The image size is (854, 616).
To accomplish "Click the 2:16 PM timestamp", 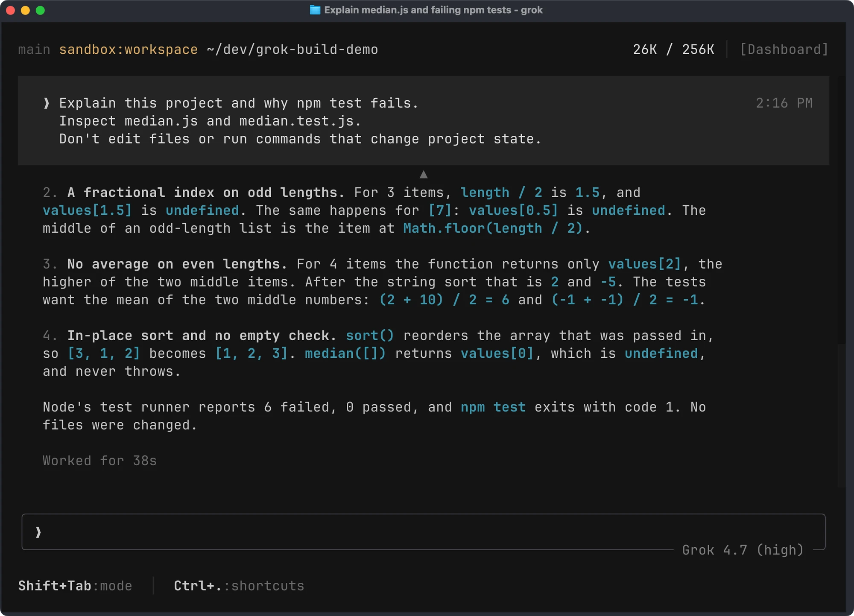I will (x=784, y=103).
